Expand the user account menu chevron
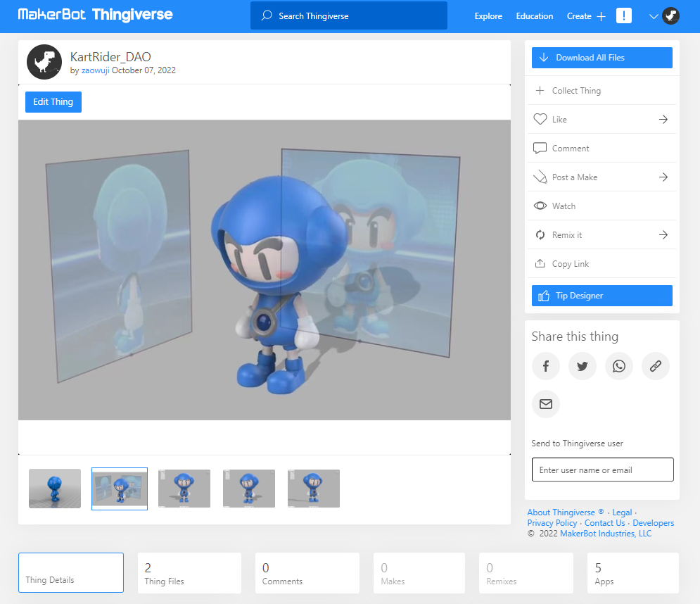The height and width of the screenshot is (604, 700). tap(654, 16)
